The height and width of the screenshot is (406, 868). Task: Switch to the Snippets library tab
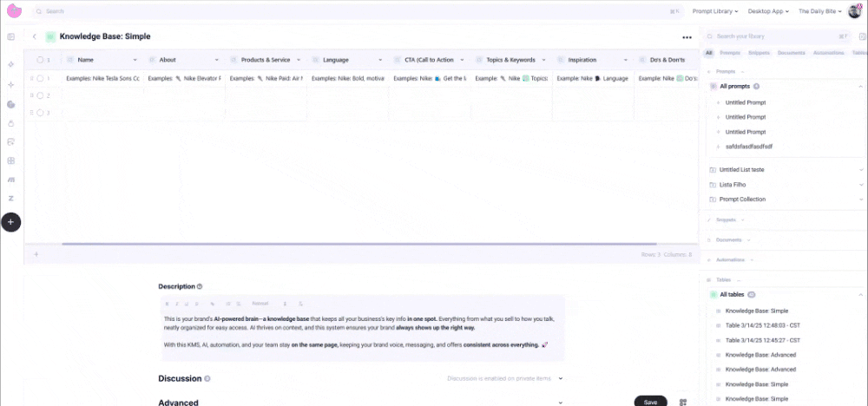pyautogui.click(x=758, y=53)
